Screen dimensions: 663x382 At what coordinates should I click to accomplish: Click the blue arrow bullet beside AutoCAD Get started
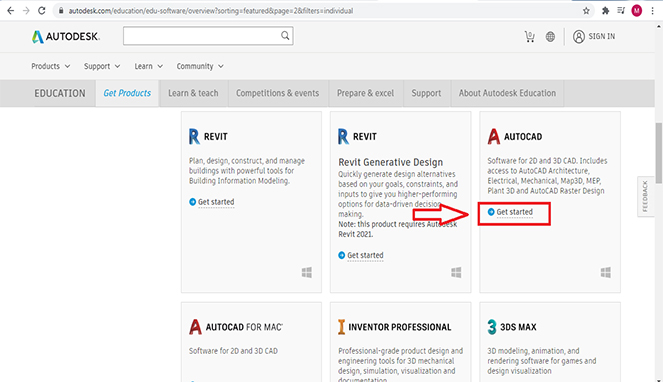491,212
